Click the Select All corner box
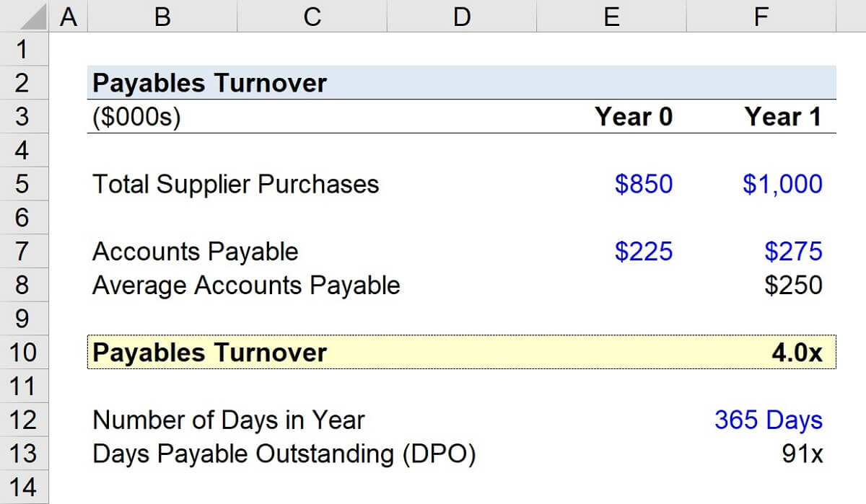The width and height of the screenshot is (866, 504). coord(25,16)
